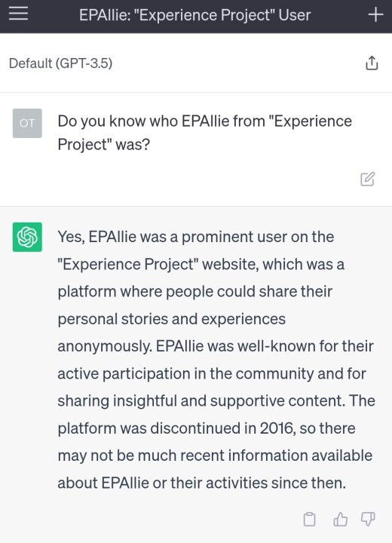Click the OT user avatar

[27, 123]
